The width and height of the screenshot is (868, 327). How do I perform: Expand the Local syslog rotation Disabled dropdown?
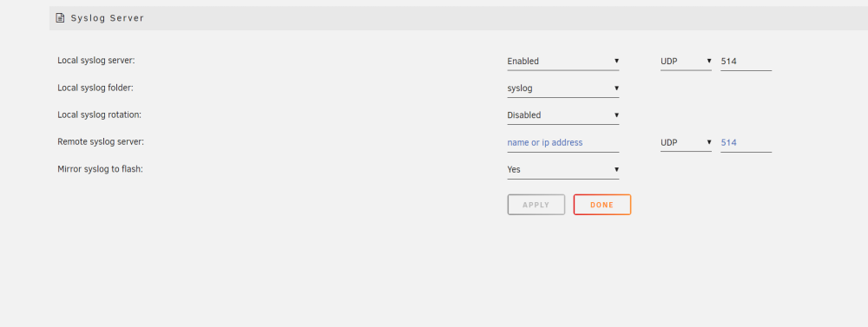pos(563,115)
